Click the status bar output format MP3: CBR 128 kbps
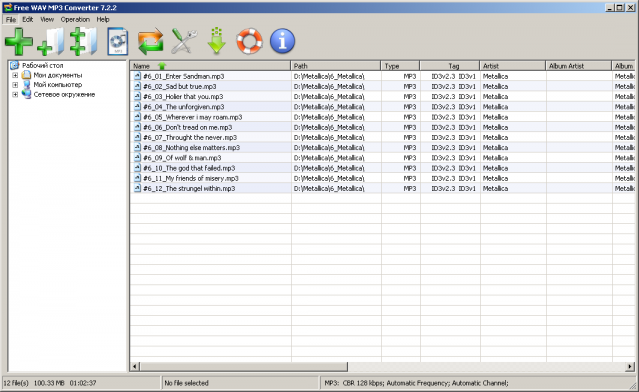This screenshot has height=392, width=639. 416,383
